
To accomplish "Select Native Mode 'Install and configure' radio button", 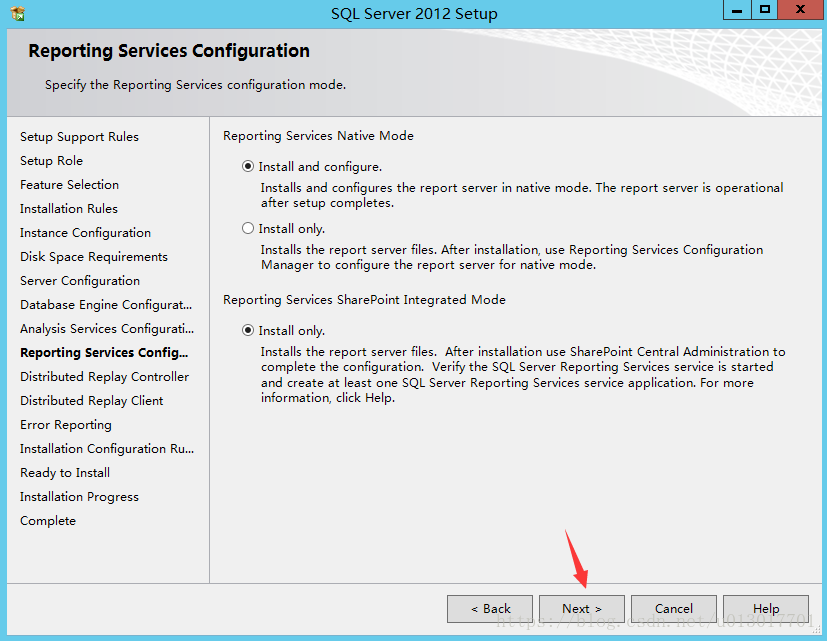I will click(248, 167).
